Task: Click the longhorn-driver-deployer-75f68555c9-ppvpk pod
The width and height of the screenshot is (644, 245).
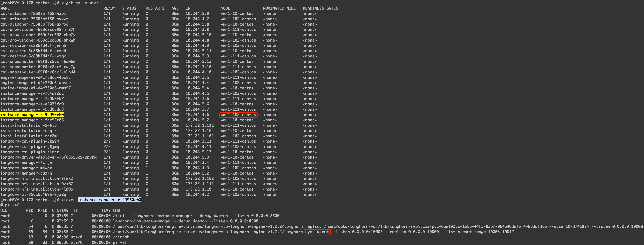Action: tap(49, 157)
